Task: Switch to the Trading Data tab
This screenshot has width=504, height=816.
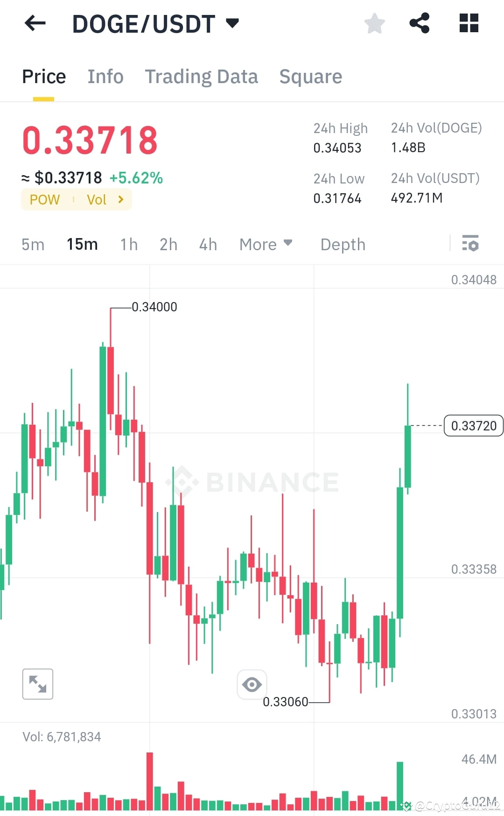Action: pyautogui.click(x=202, y=76)
